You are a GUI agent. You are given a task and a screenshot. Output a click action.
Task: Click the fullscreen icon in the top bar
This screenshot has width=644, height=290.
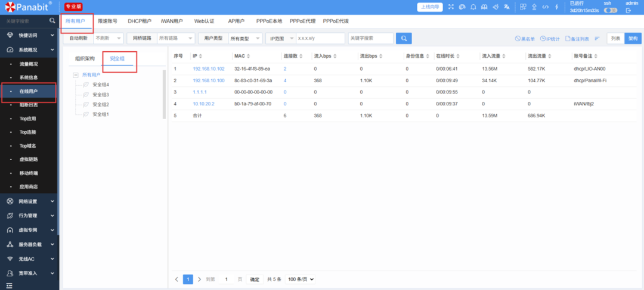point(451,7)
